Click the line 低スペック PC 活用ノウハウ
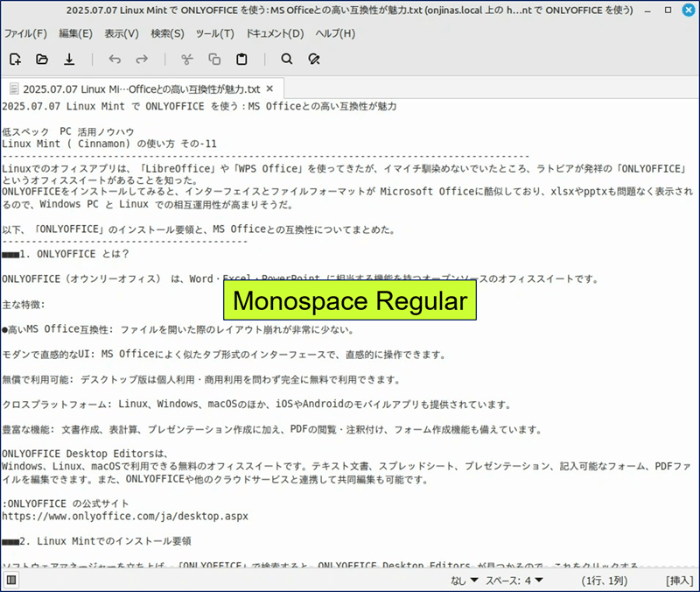This screenshot has width=700, height=592. [x=68, y=131]
